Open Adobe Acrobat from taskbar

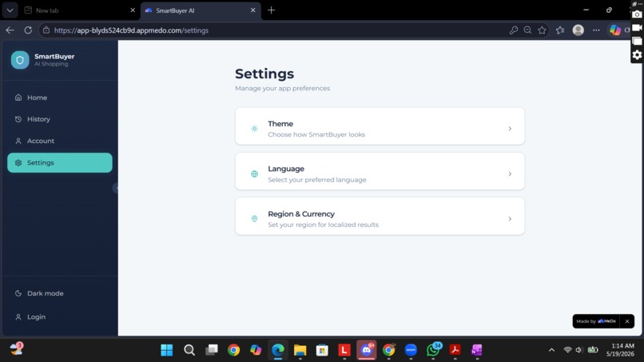coord(455,350)
